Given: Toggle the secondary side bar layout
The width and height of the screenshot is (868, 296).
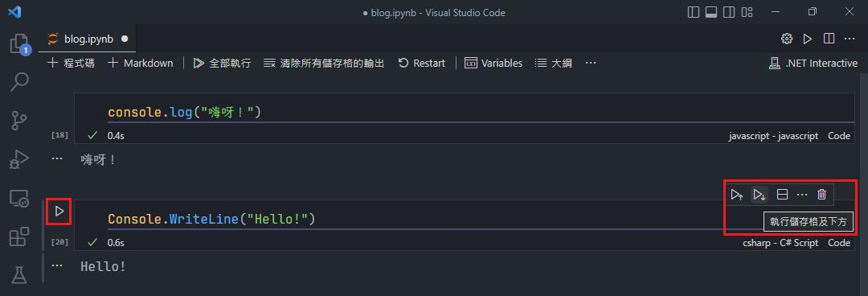Looking at the screenshot, I should (x=729, y=12).
